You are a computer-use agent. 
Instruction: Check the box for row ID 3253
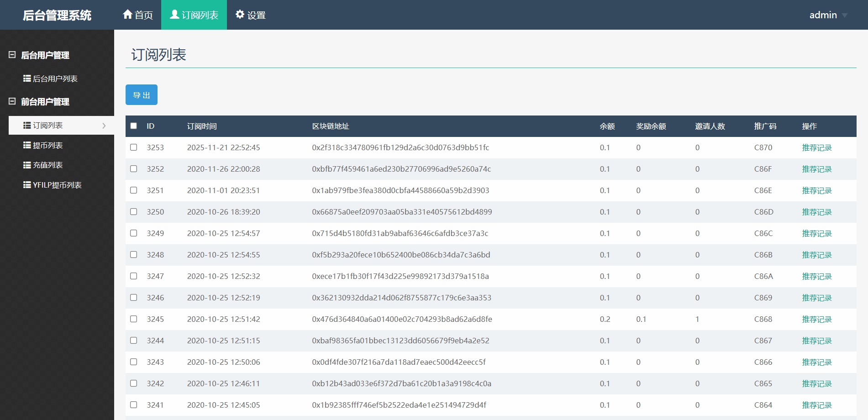click(x=134, y=147)
